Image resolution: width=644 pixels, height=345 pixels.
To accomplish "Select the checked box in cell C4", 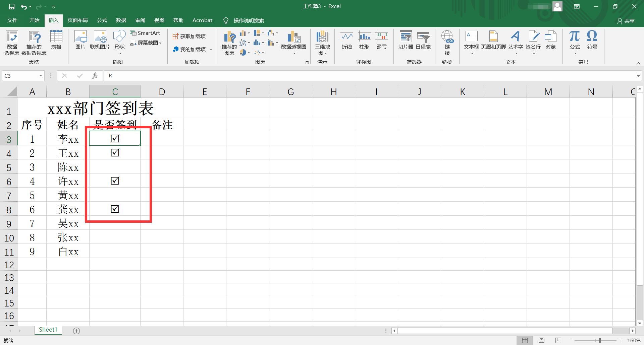I will 115,153.
